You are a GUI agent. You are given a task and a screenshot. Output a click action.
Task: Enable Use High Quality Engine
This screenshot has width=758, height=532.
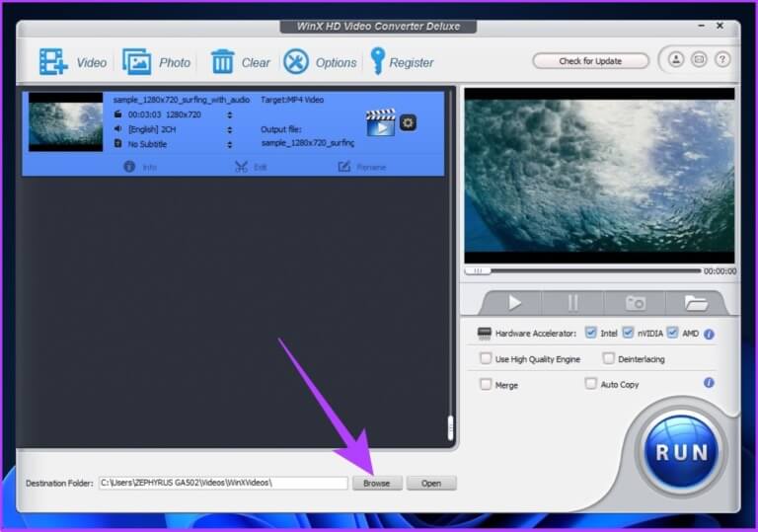coord(486,359)
